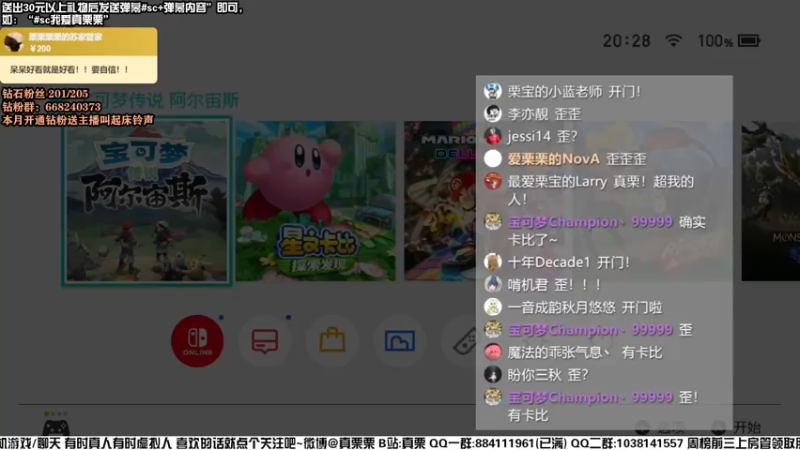Click avatar of 魔法的乖张气息
Screen dimensions: 800x450
pyautogui.click(x=493, y=352)
